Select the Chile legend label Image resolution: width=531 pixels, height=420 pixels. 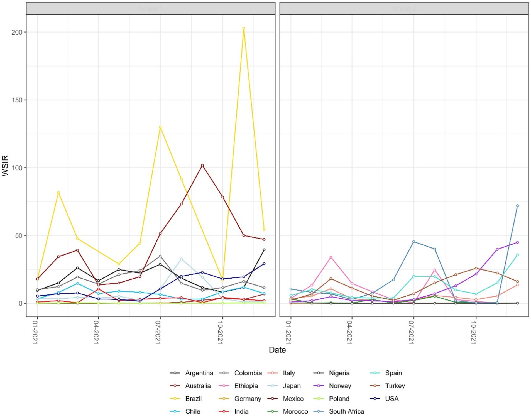pos(193,411)
